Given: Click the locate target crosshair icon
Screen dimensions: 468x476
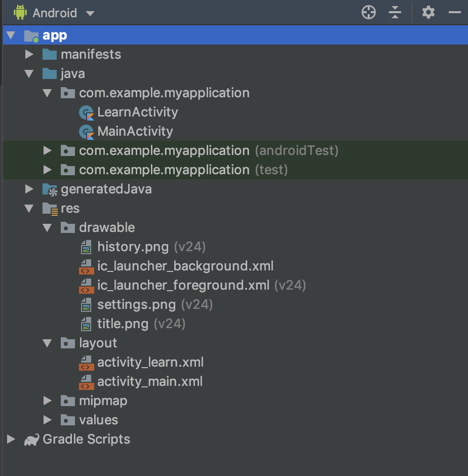Looking at the screenshot, I should 369,13.
